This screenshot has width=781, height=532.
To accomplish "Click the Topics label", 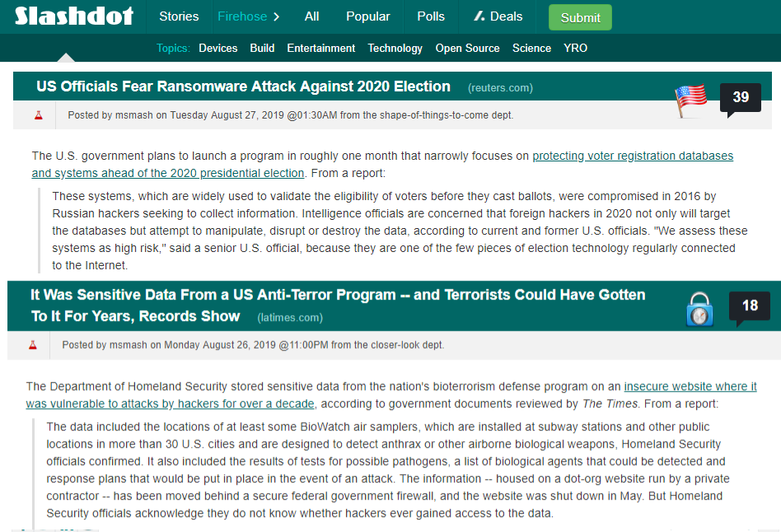I will 173,49.
